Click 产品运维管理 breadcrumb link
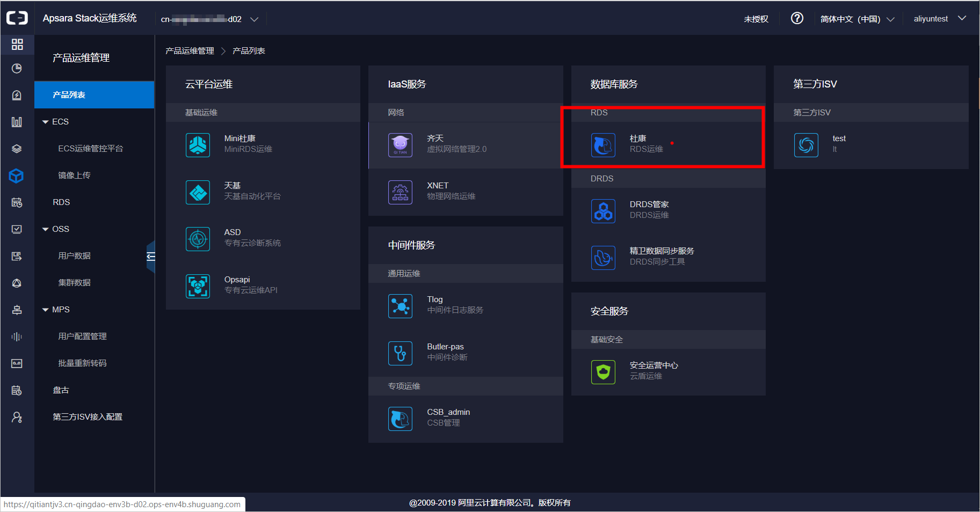 coord(190,50)
